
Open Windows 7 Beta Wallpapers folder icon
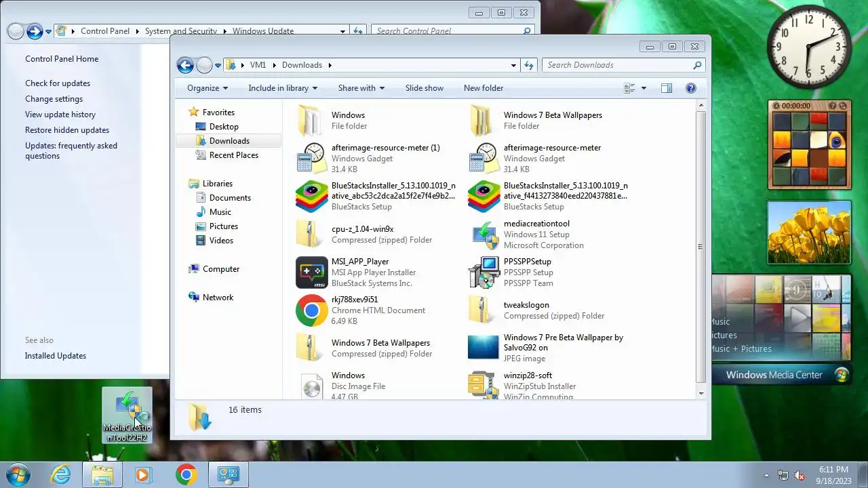pyautogui.click(x=483, y=121)
